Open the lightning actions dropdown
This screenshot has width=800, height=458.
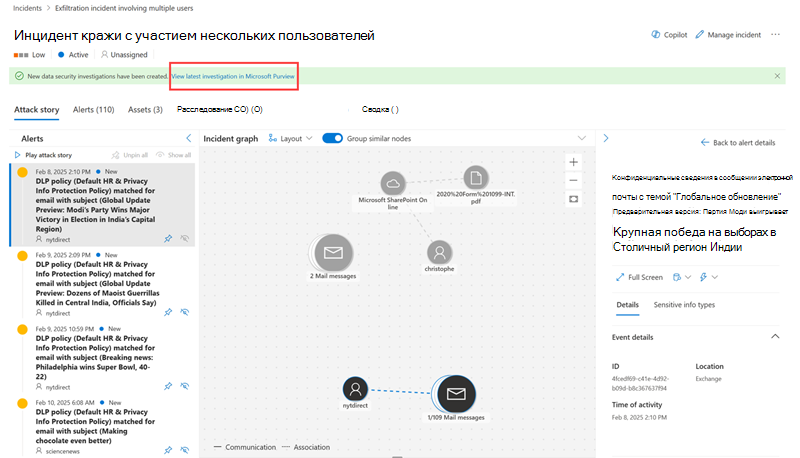coord(709,277)
